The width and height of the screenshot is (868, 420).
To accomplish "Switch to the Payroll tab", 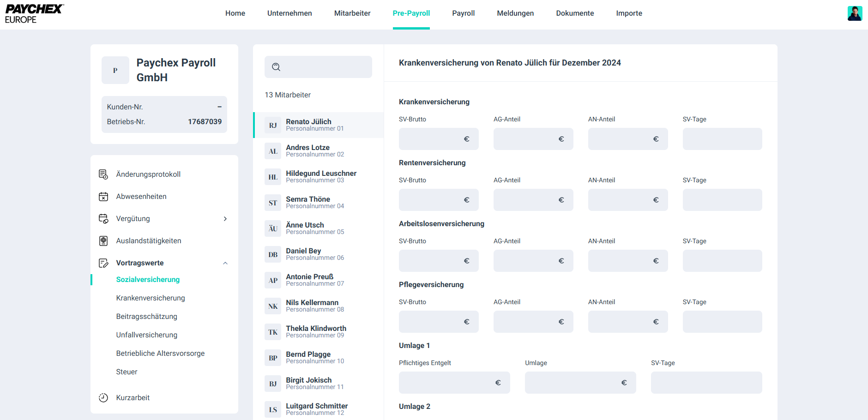I will pos(463,13).
